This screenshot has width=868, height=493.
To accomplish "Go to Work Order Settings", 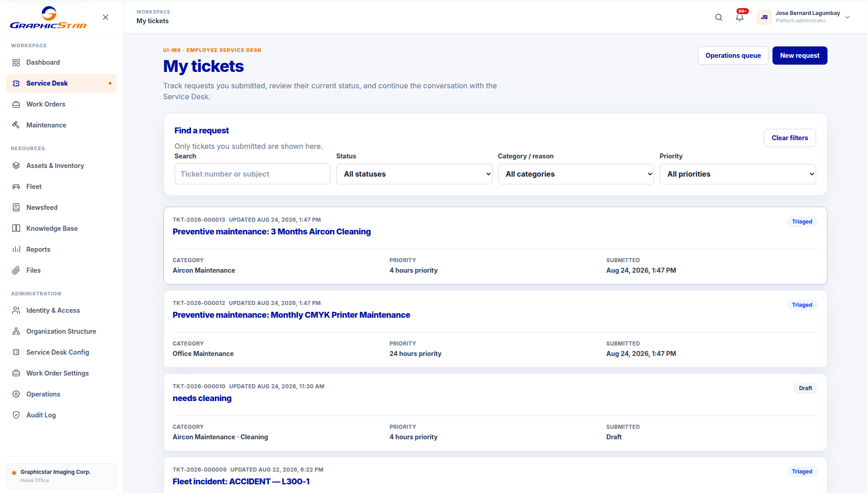I will tap(61, 373).
